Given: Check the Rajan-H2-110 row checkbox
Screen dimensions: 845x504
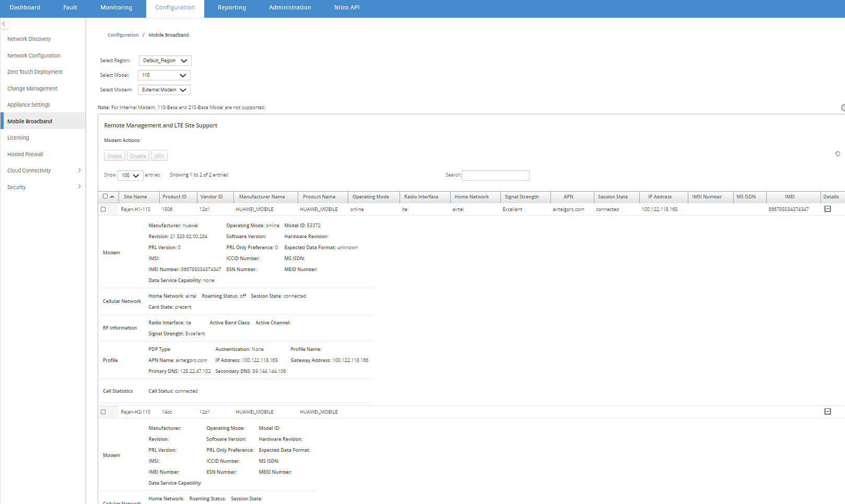Looking at the screenshot, I should pyautogui.click(x=103, y=412).
